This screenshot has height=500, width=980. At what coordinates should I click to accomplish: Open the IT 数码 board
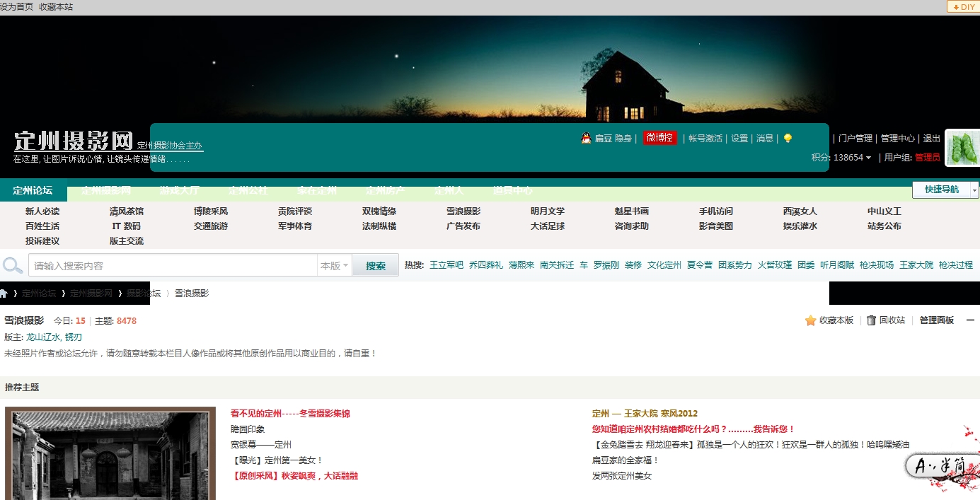pyautogui.click(x=127, y=226)
